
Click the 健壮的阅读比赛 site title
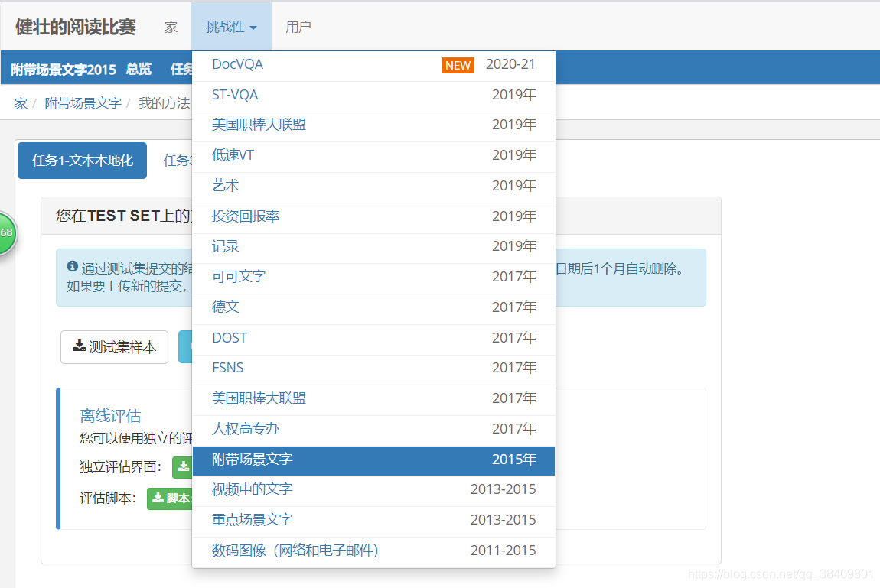click(x=76, y=27)
